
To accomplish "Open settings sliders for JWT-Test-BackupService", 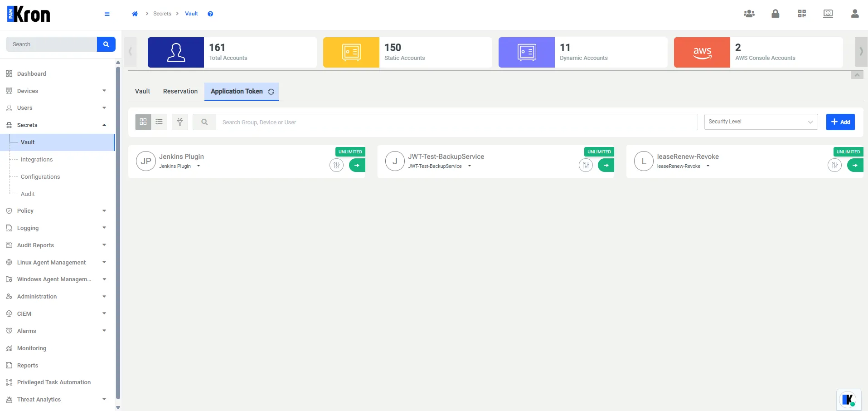I will point(586,165).
